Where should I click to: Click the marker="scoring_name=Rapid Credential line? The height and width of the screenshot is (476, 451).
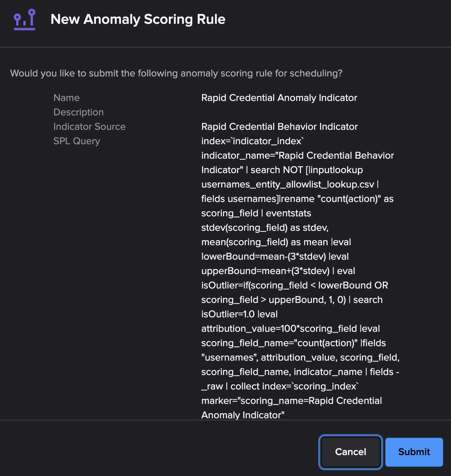(x=291, y=401)
